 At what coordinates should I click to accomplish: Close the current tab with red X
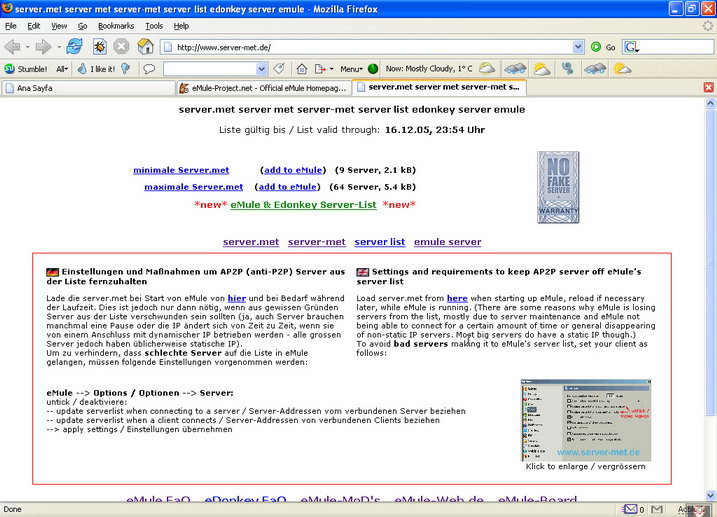(x=708, y=87)
